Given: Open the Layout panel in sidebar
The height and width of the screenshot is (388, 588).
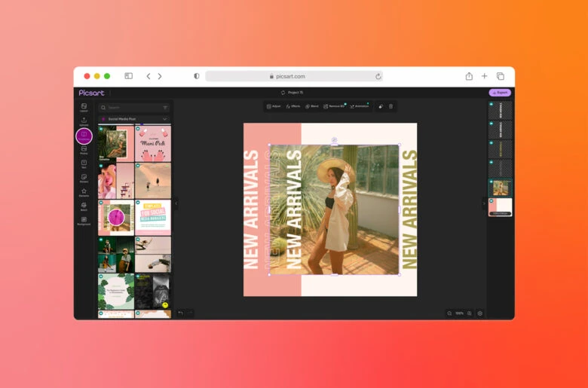Looking at the screenshot, I should [x=84, y=108].
